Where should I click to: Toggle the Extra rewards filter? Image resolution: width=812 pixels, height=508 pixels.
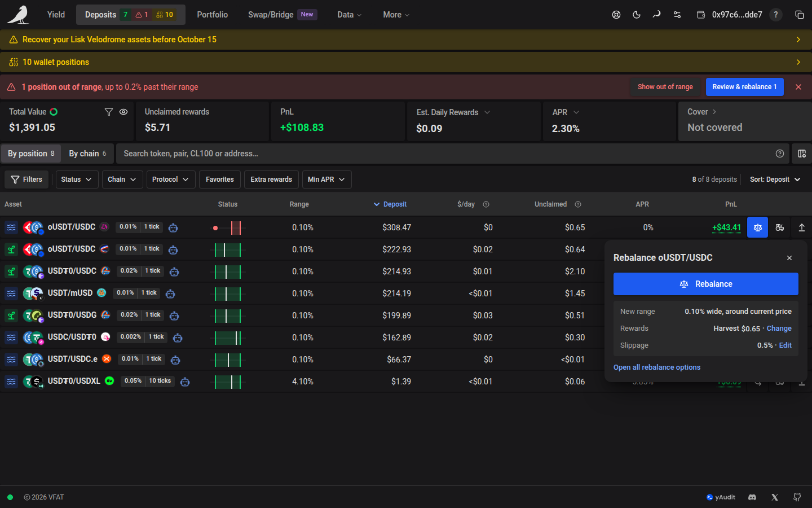point(271,179)
